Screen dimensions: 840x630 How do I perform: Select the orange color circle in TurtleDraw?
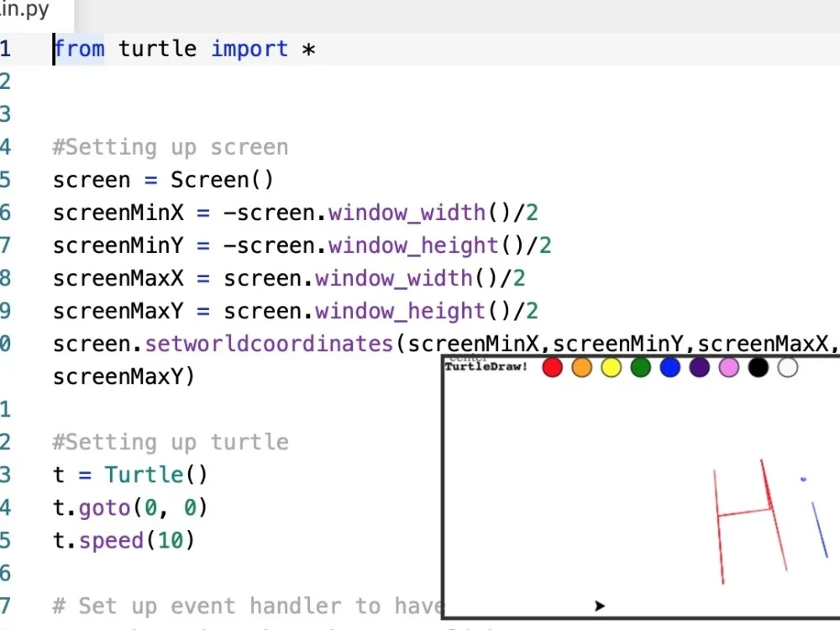(582, 367)
